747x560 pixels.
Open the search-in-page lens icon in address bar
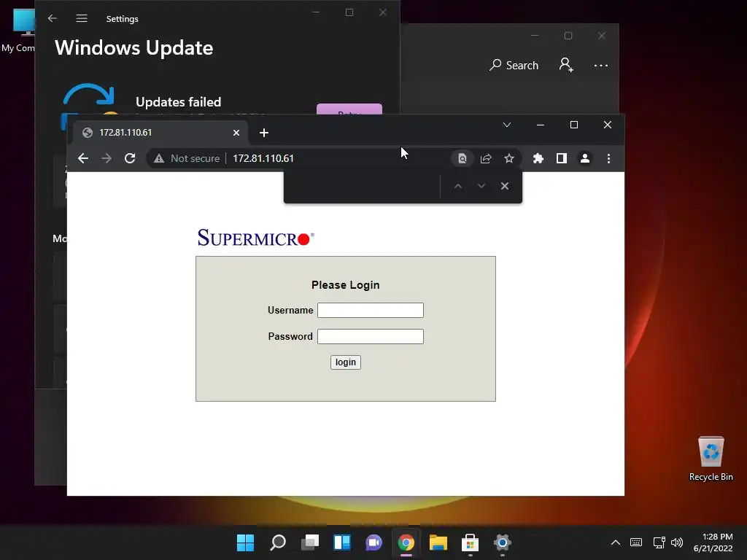point(462,158)
